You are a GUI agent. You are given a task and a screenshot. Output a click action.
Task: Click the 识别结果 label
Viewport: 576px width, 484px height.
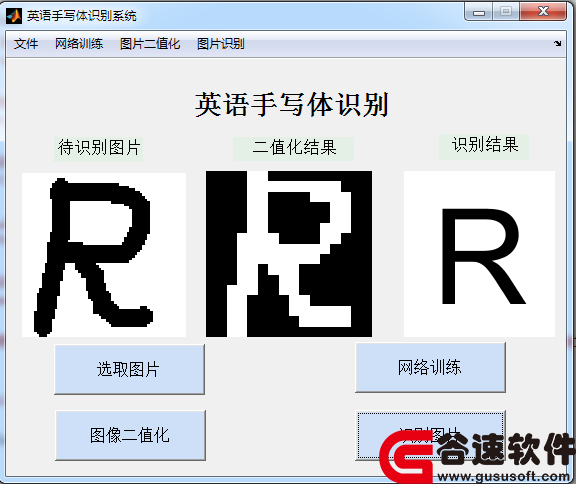coord(484,147)
